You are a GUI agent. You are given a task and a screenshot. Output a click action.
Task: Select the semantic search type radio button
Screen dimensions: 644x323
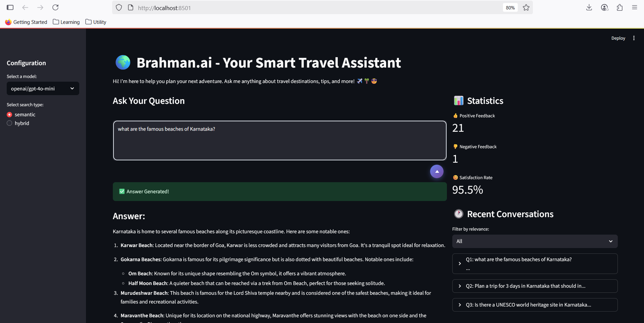[9, 114]
